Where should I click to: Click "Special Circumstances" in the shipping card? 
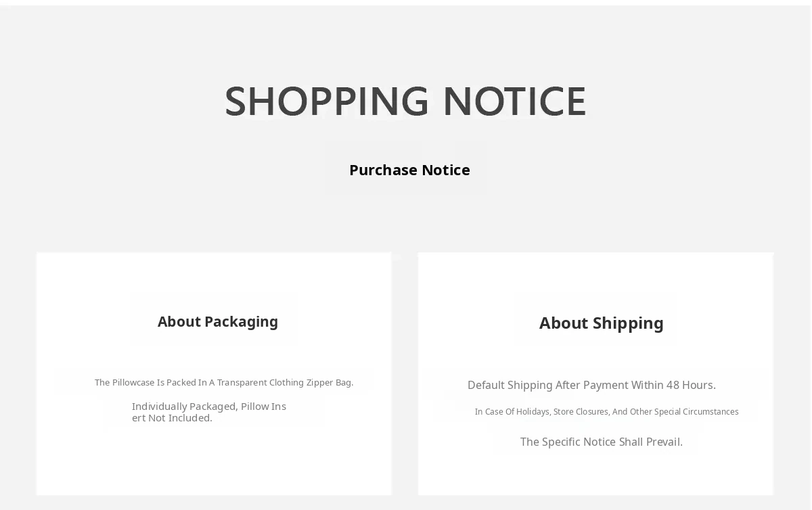[696, 411]
